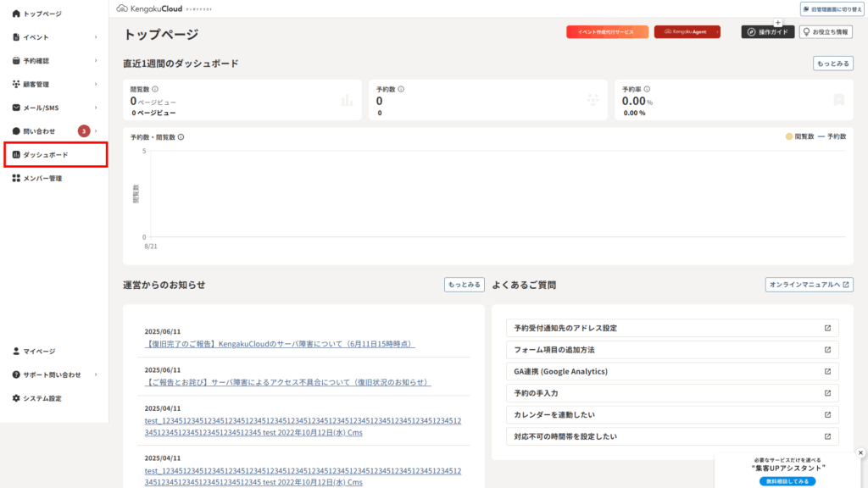Expand the 顧客管理 menu chevron
Screen dimensions: 868x488
point(96,85)
